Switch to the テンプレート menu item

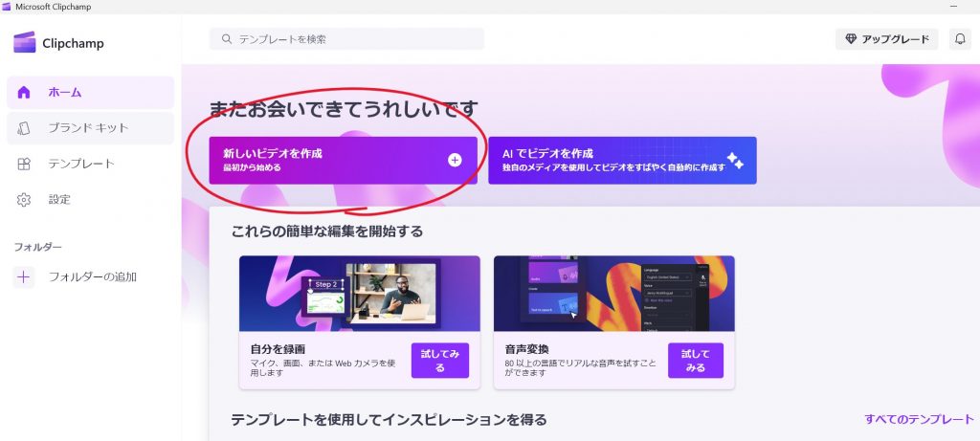point(91,164)
